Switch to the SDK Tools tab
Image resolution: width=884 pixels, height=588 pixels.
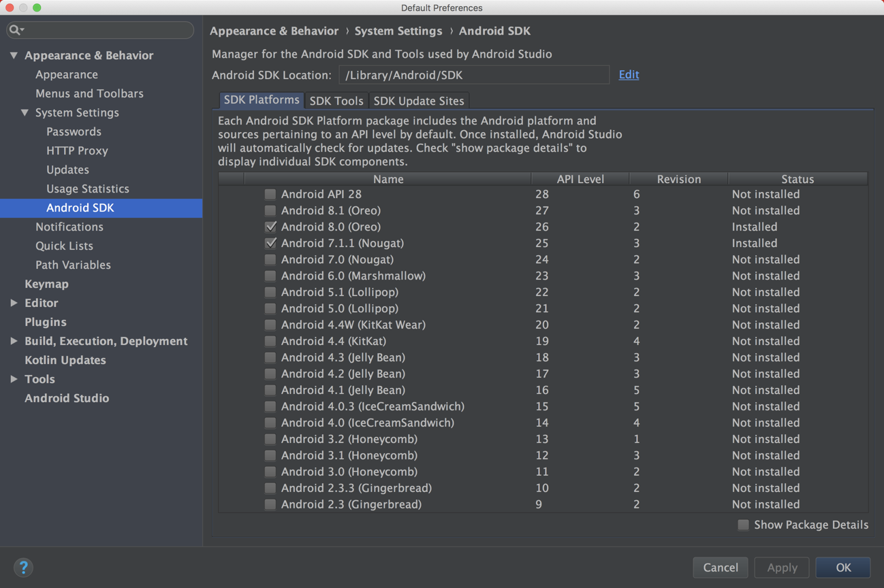(336, 101)
